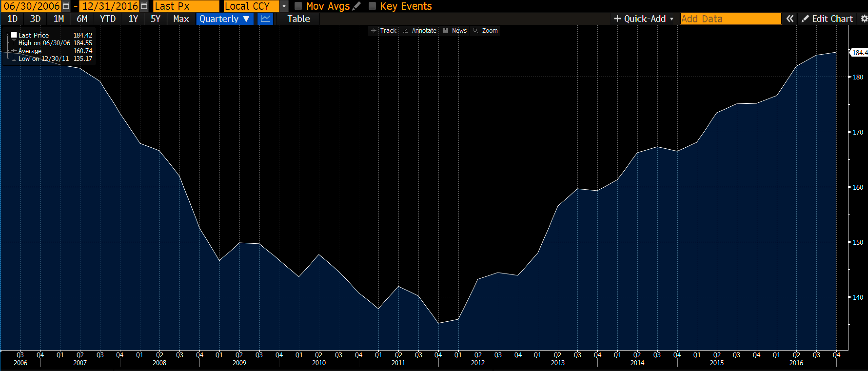The image size is (868, 371).
Task: Open the start date calendar picker icon
Action: pos(66,6)
